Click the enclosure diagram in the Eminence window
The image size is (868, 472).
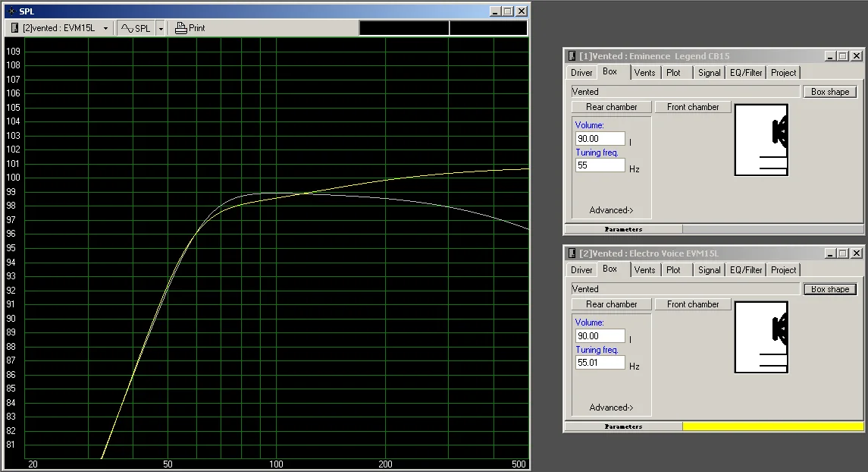[761, 139]
